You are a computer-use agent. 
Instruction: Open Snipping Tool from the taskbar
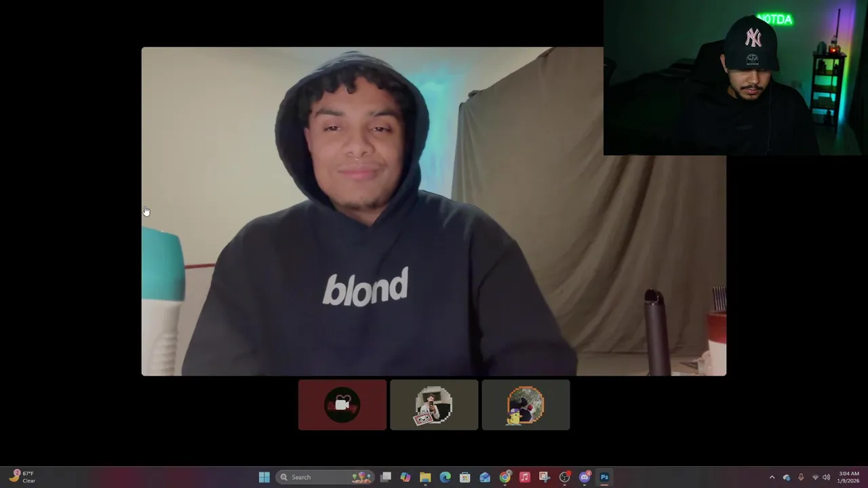[x=545, y=477]
